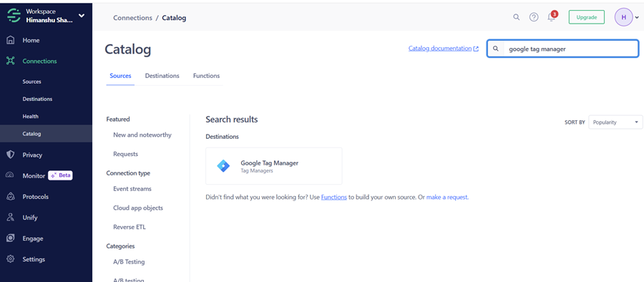Open the Settings menu label
This screenshot has height=282, width=644.
point(34,259)
